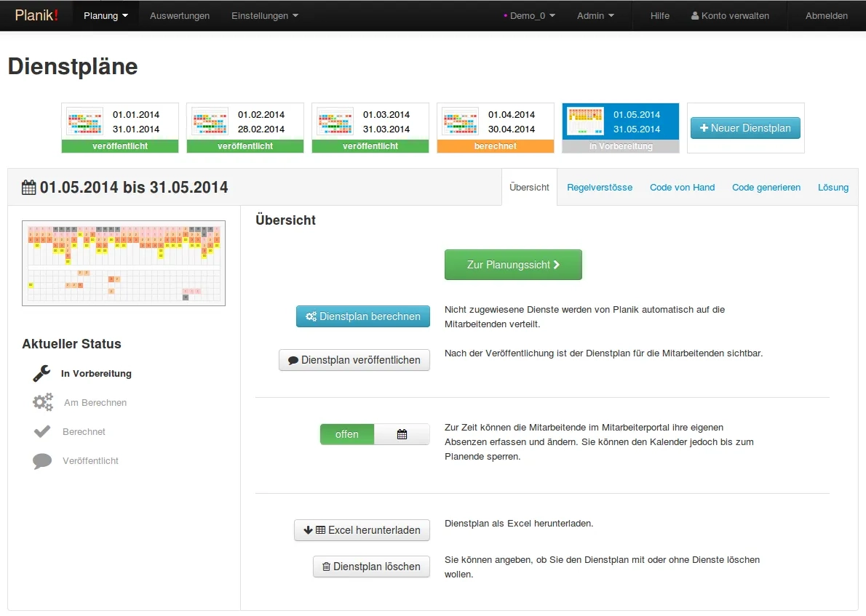Click the wrench icon beside In Vorbereitung

(x=41, y=373)
